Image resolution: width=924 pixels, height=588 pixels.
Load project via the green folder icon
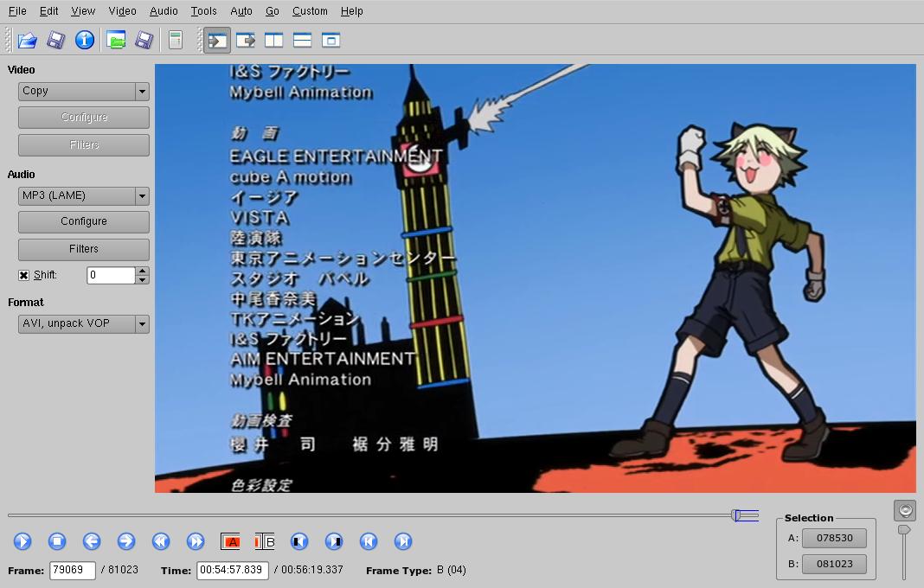pyautogui.click(x=116, y=40)
